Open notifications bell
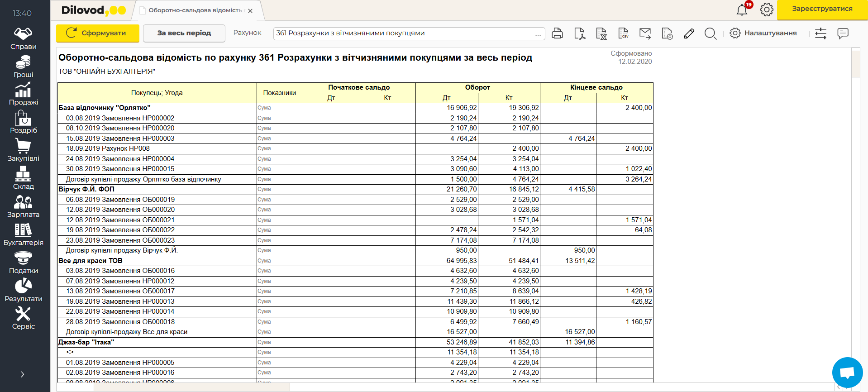This screenshot has width=868, height=392. pyautogui.click(x=742, y=10)
